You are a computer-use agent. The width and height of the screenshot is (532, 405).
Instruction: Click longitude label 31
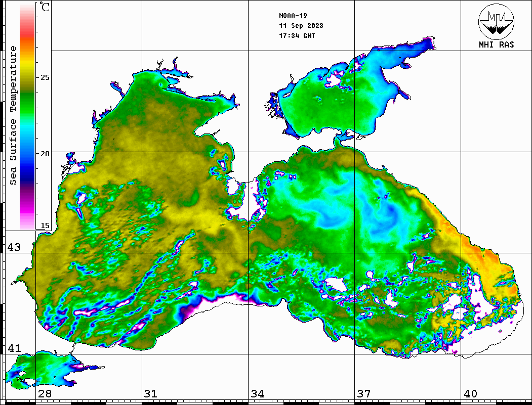coord(151,394)
